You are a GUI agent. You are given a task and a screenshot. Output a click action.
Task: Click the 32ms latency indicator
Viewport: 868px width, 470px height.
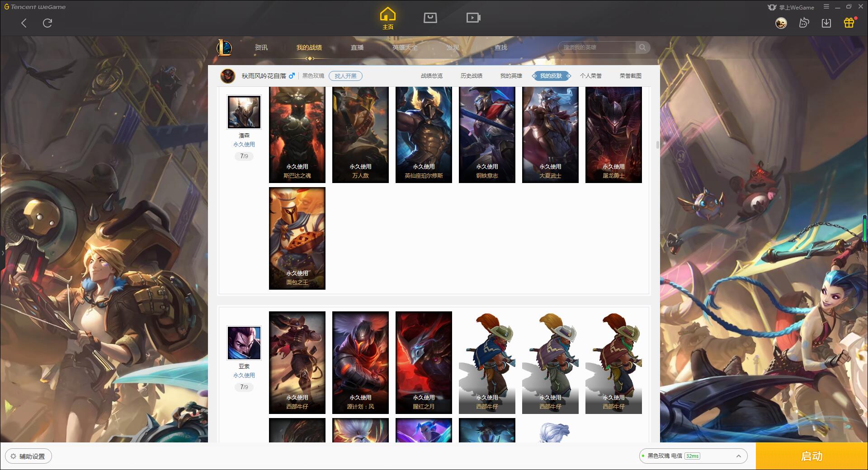[692, 456]
